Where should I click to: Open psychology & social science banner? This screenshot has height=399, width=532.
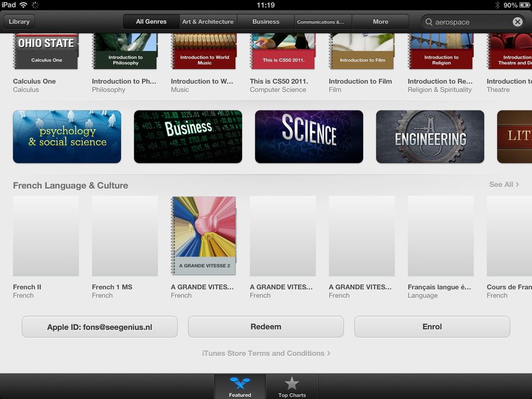click(x=67, y=137)
